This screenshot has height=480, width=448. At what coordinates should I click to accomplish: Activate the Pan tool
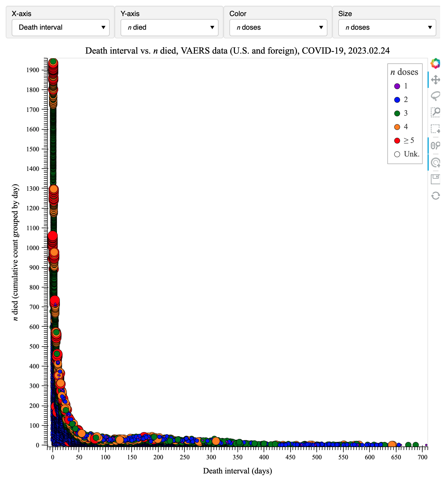pos(435,80)
